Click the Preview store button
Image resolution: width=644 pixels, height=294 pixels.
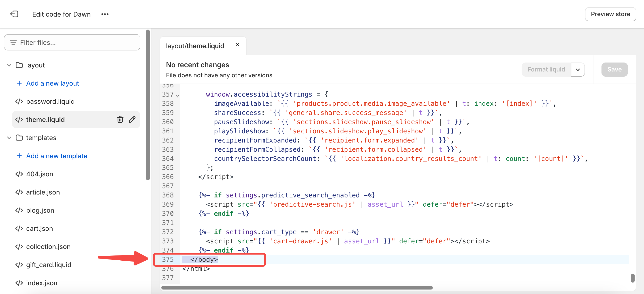coord(610,14)
